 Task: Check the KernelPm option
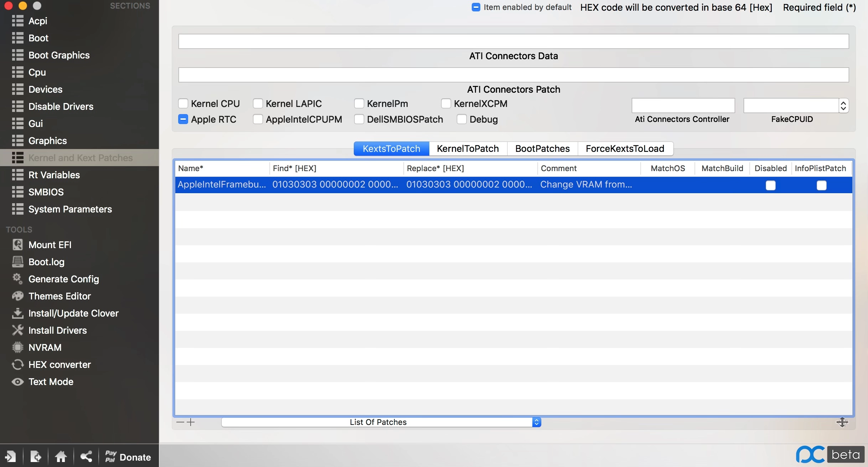tap(359, 104)
